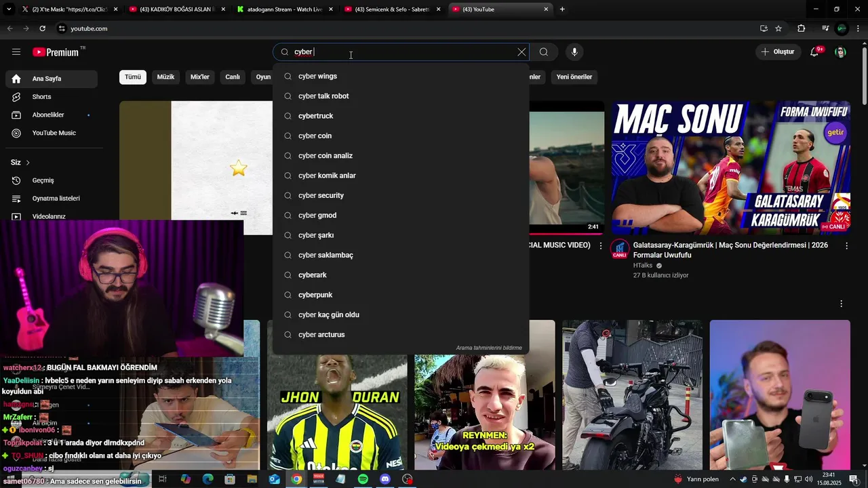
Task: Open Galatasaray-Karagümrük Maç Sonu video title
Action: click(732, 250)
